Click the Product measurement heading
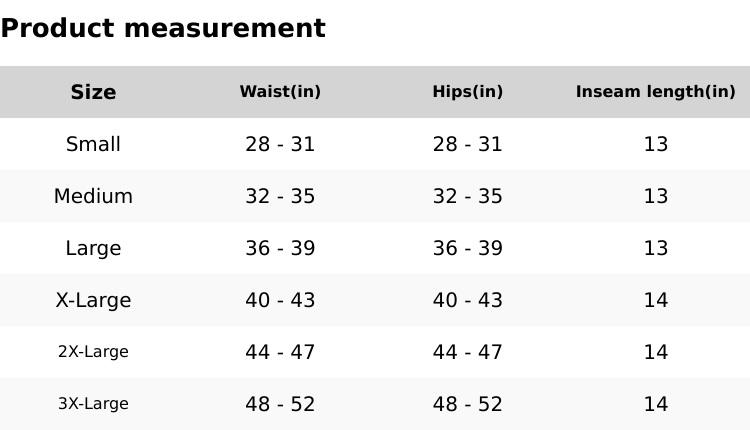Viewport: 750px width, 430px height. click(163, 28)
